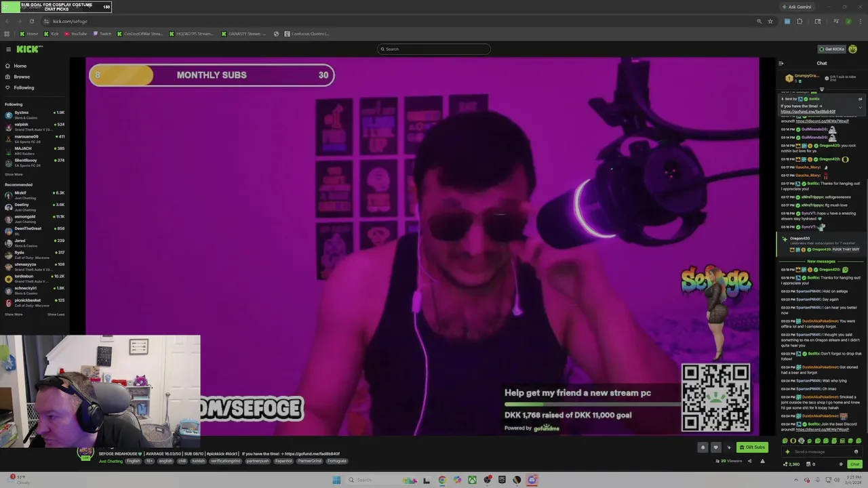Open DeanTheGreat recommended channel

[x=35, y=230]
